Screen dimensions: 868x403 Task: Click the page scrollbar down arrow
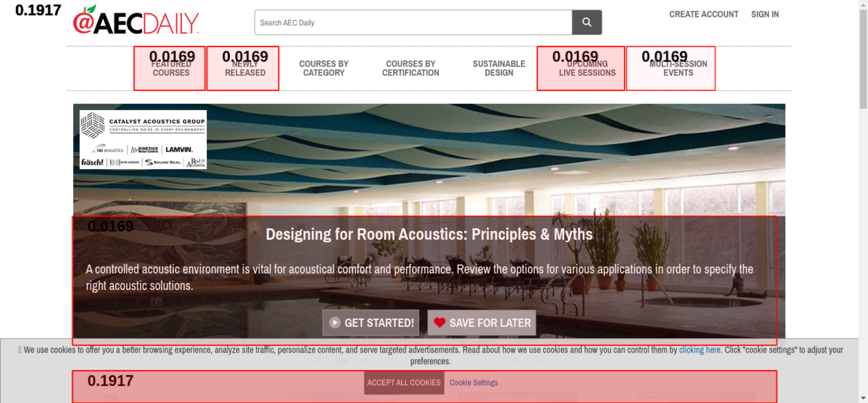click(863, 398)
